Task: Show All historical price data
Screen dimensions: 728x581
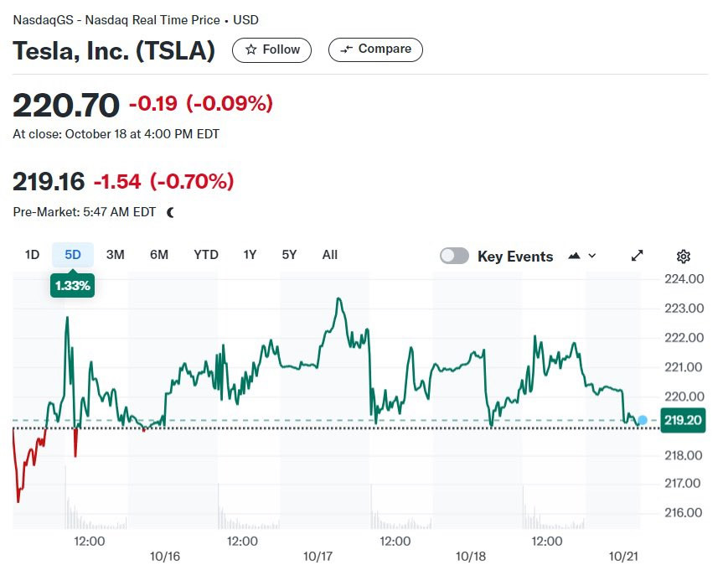Action: (329, 255)
